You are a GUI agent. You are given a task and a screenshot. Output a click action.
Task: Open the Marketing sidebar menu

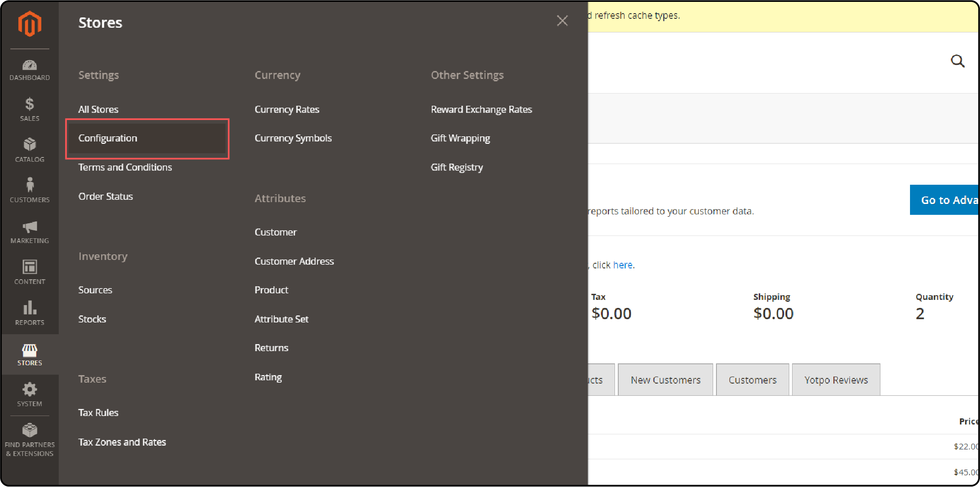pyautogui.click(x=30, y=232)
